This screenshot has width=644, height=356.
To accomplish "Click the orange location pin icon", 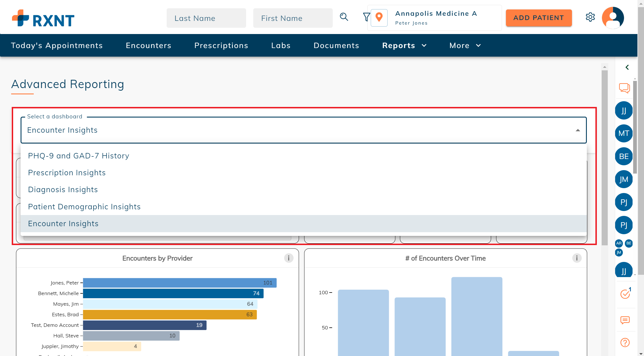I will 379,17.
